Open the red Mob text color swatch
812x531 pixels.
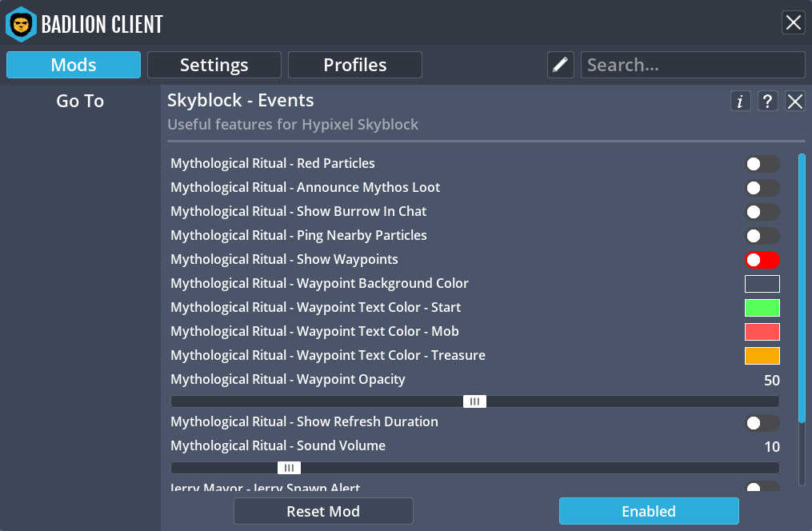[762, 332]
